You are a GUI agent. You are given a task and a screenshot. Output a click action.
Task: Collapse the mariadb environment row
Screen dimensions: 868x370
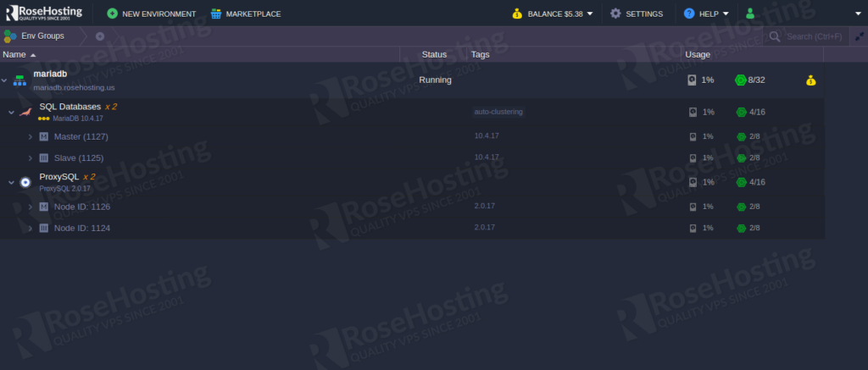pos(4,80)
